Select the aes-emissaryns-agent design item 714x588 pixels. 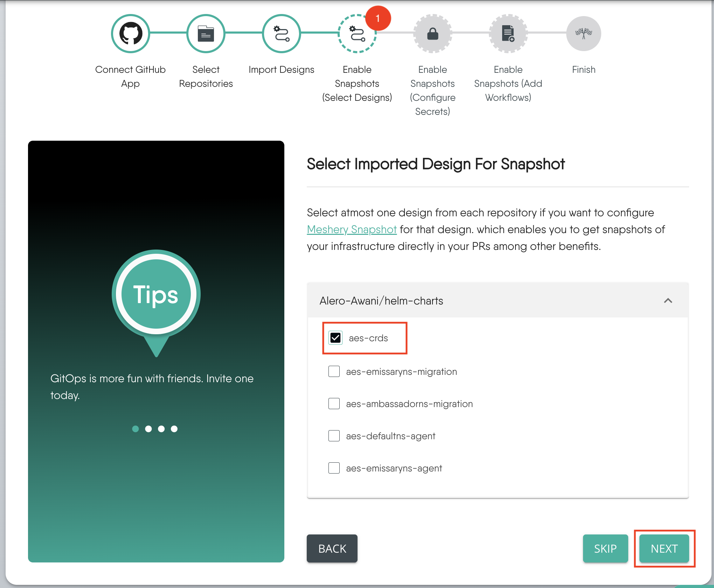[334, 469]
